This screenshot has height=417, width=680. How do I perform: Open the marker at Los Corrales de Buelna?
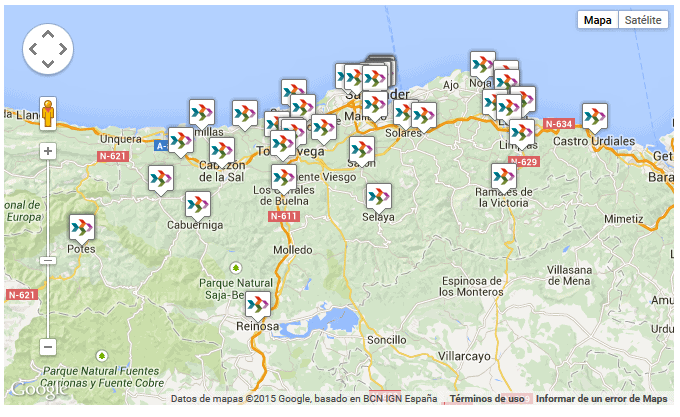[284, 179]
